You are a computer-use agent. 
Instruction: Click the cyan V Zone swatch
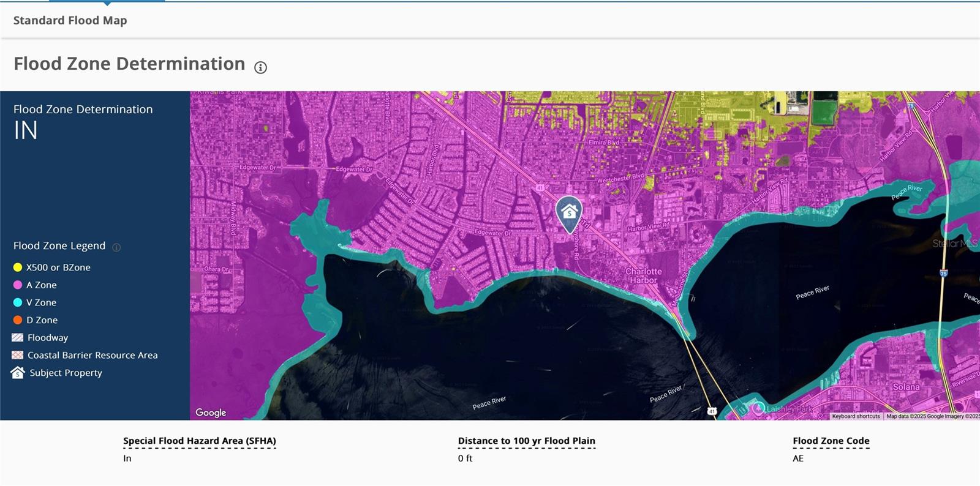pos(18,302)
